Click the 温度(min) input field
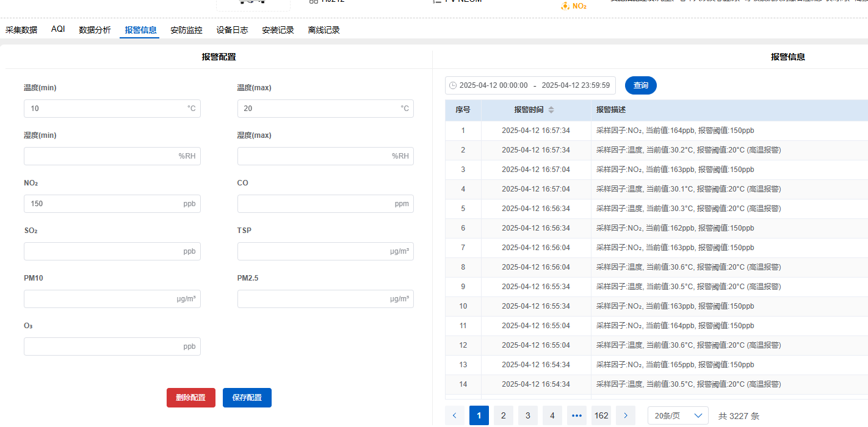 click(x=104, y=109)
